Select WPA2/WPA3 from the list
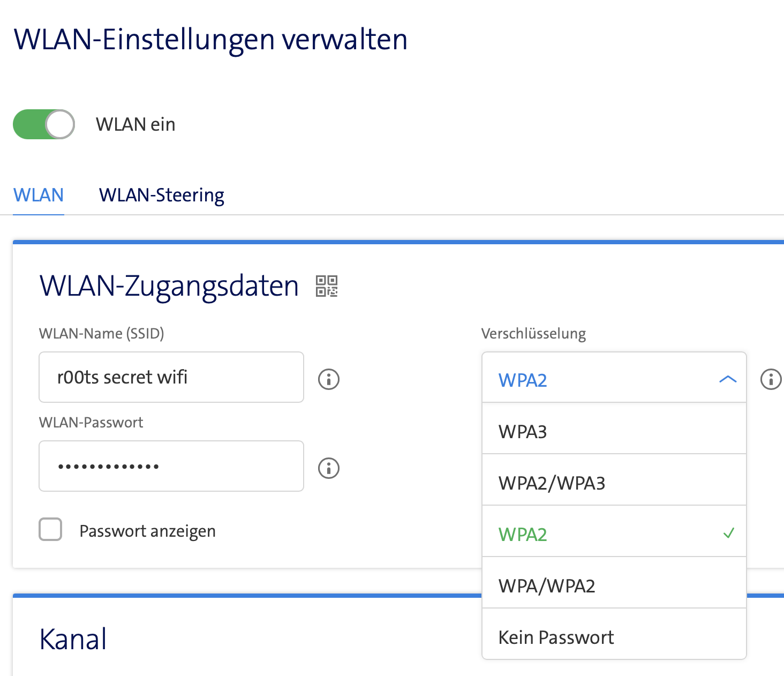Screen dimensions: 784x676 pos(614,483)
